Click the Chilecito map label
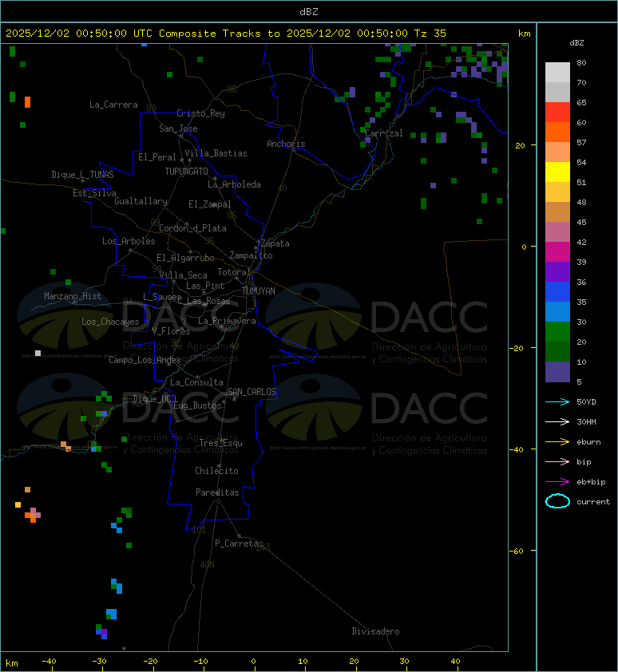The image size is (618, 672). 216,471
